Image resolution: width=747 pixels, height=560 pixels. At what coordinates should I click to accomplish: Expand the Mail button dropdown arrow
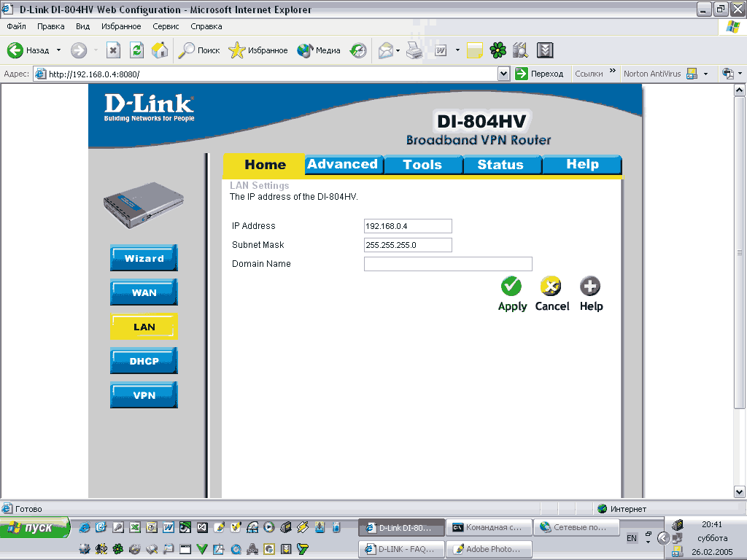(x=398, y=50)
